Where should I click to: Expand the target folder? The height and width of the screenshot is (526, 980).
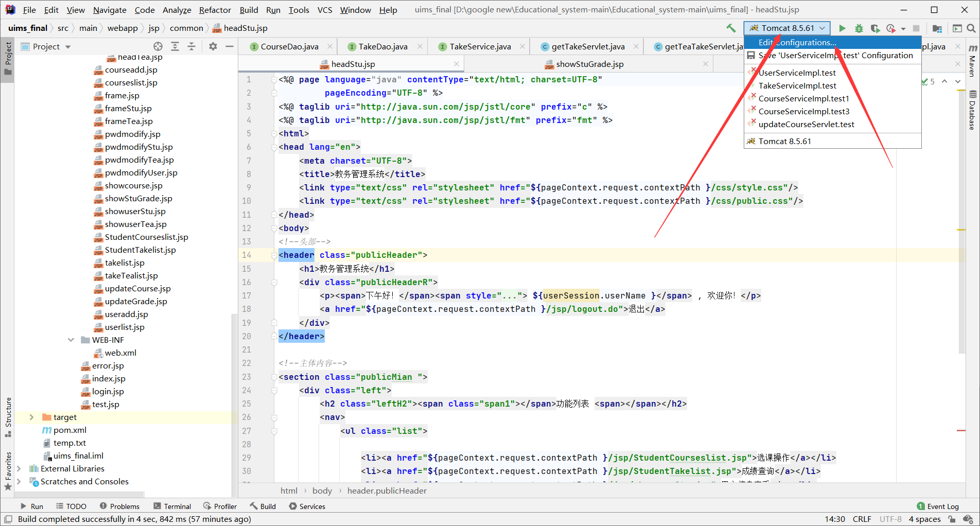[31, 417]
